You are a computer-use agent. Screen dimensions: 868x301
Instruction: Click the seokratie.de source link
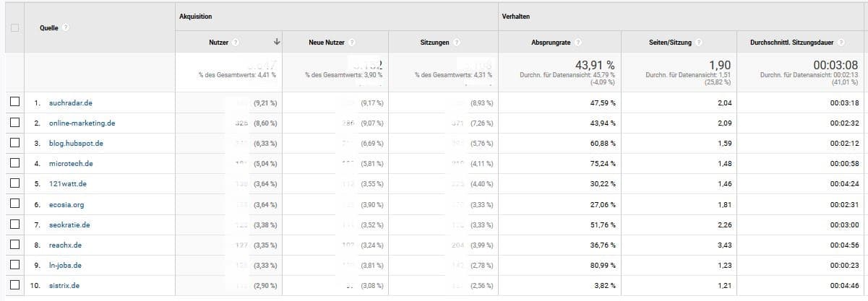tap(69, 224)
